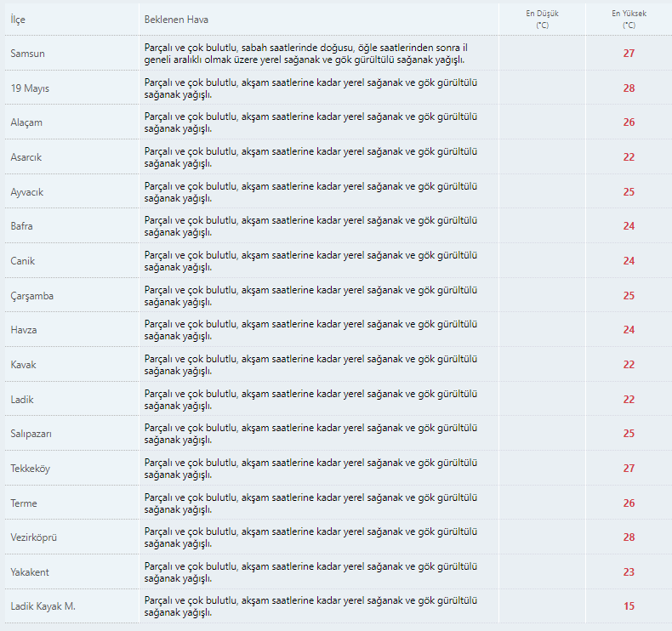
Task: Click Yakakent's high temperature 23
Action: coord(629,571)
